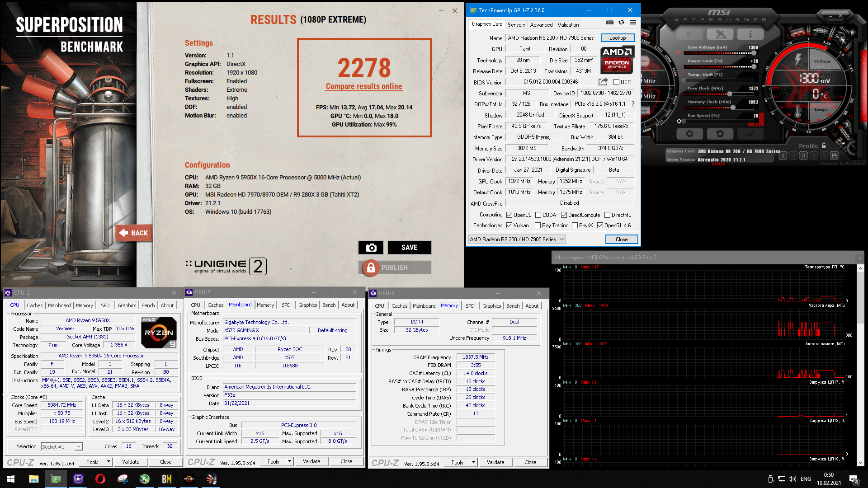Toggle the DirectML checkbox
The image size is (868, 488).
[608, 215]
